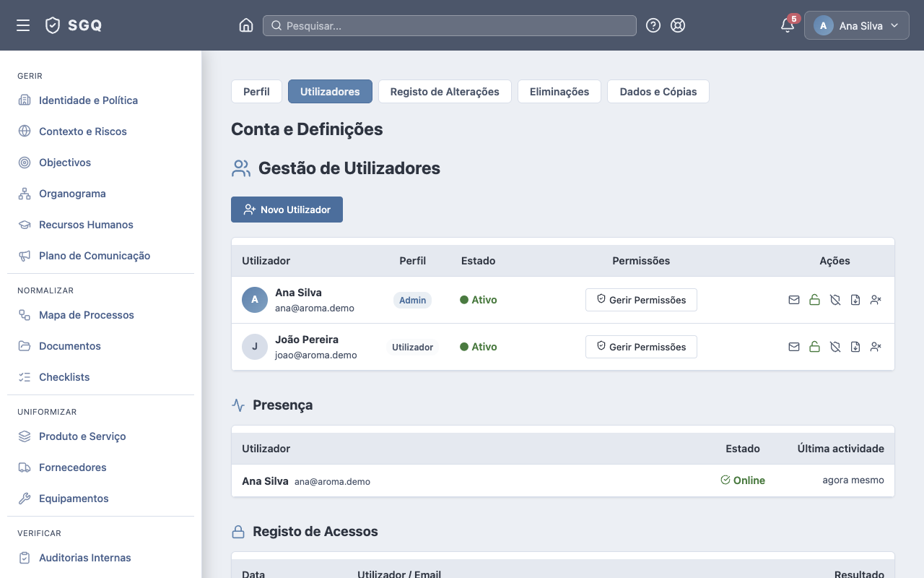Click the truck icon beside Fornecedores

(x=25, y=467)
